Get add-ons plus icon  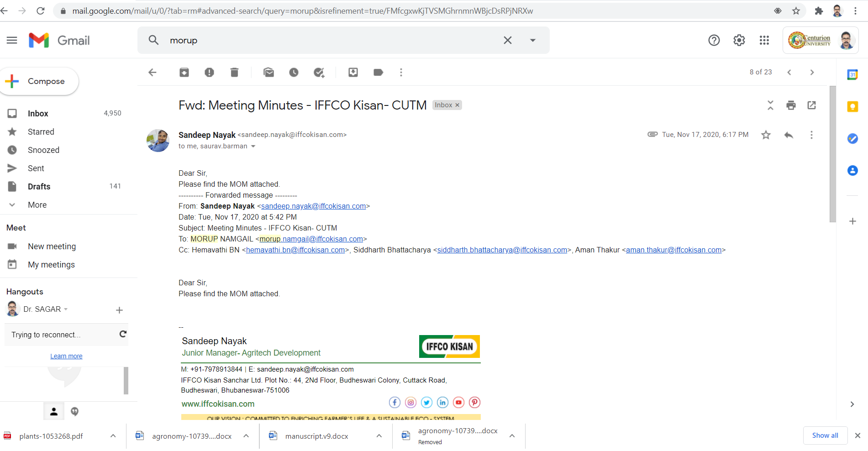852,221
